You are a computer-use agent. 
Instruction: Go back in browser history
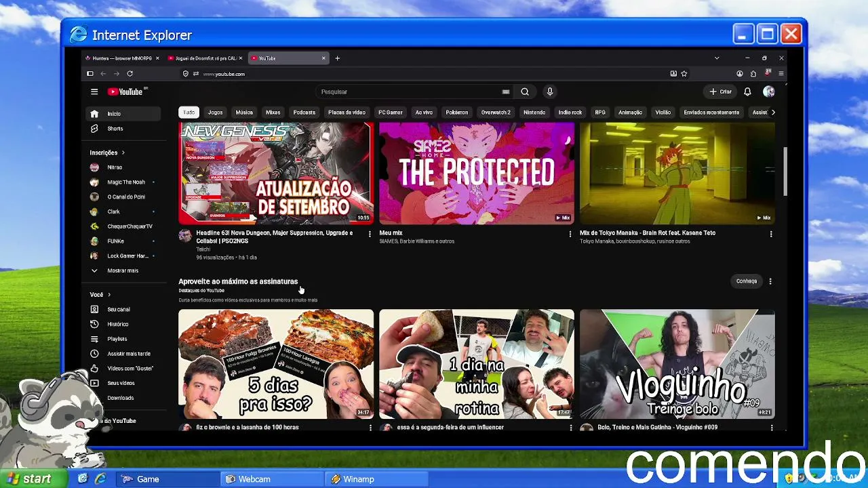coord(103,74)
